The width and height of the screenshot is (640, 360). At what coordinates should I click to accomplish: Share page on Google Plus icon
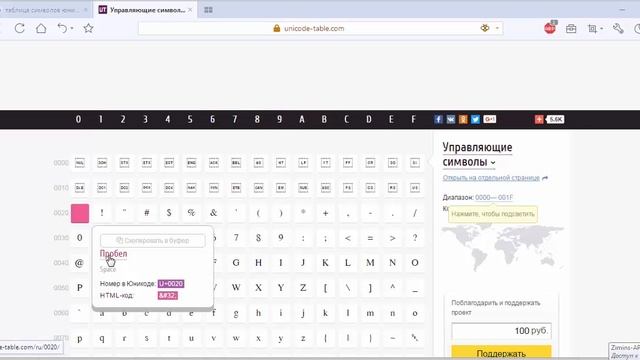click(490, 119)
